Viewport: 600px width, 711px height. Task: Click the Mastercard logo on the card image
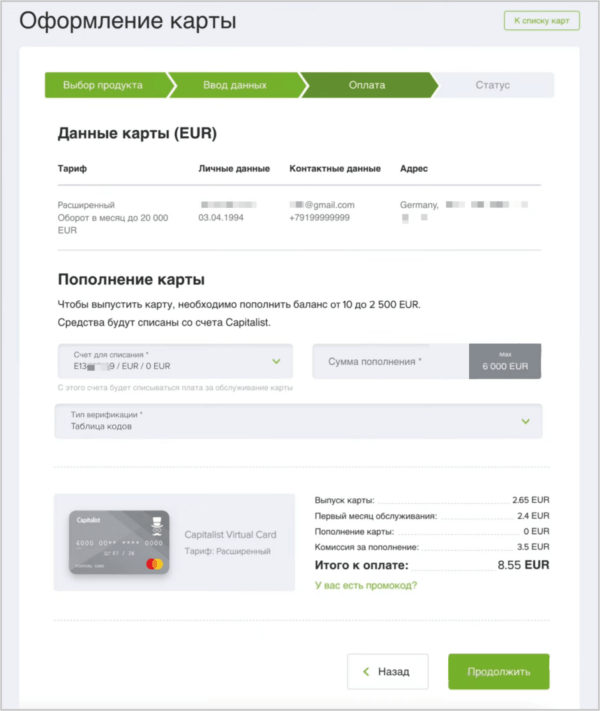pyautogui.click(x=154, y=564)
